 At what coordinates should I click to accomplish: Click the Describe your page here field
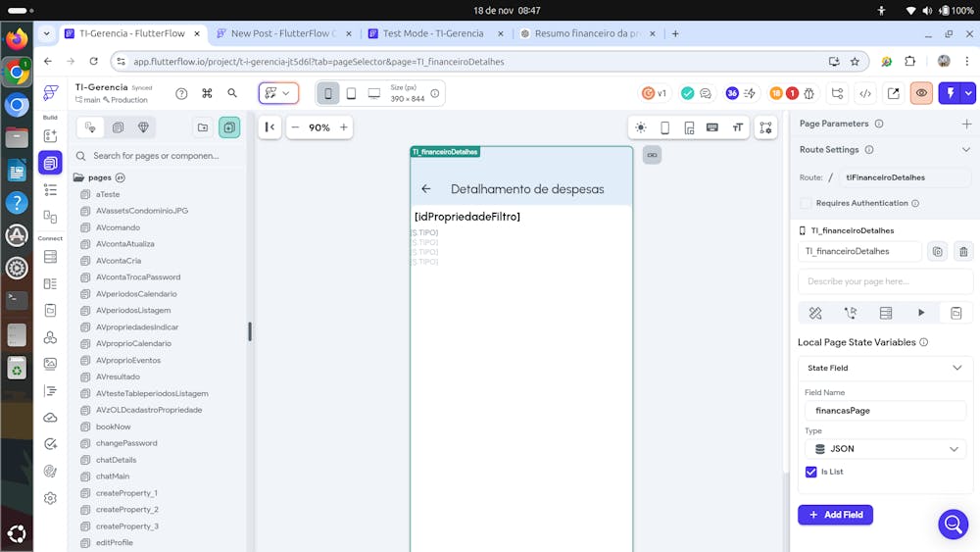[885, 281]
